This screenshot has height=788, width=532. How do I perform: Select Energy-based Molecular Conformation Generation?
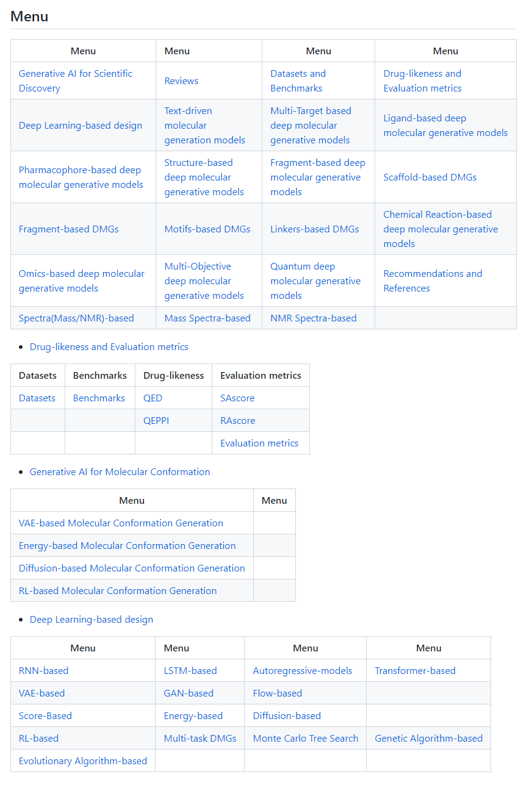(x=127, y=545)
